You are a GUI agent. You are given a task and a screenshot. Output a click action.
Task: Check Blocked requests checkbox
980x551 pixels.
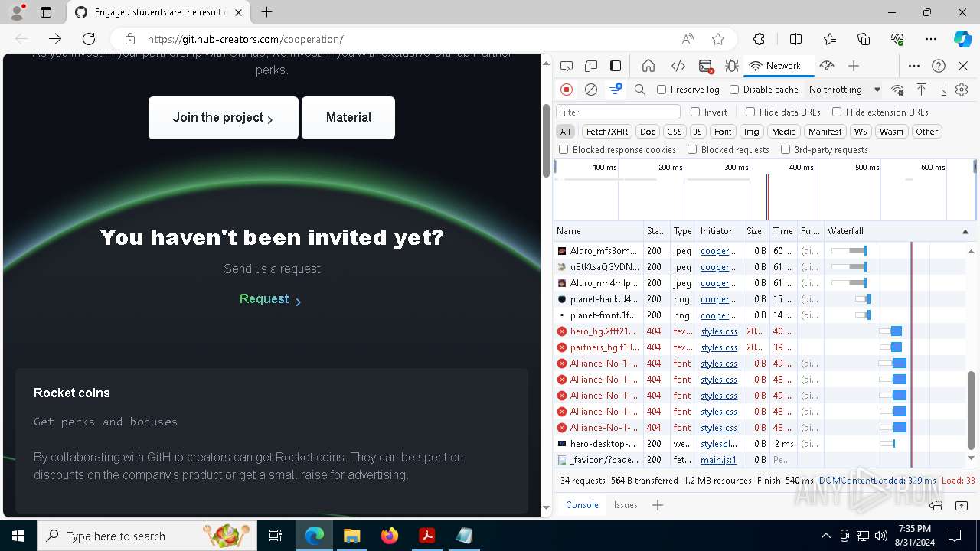pos(692,150)
